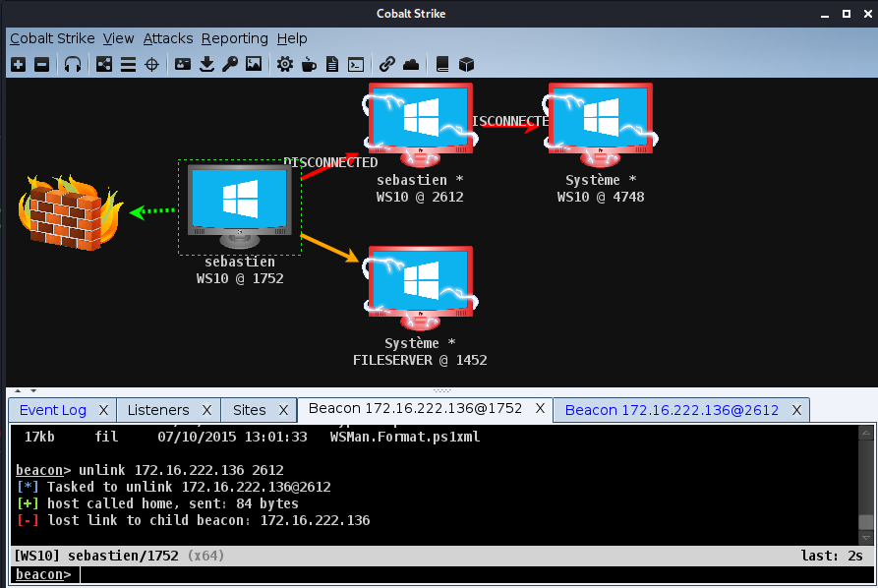Viewport: 878px width, 588px height.
Task: Click the chain link host file icon
Action: tap(387, 64)
